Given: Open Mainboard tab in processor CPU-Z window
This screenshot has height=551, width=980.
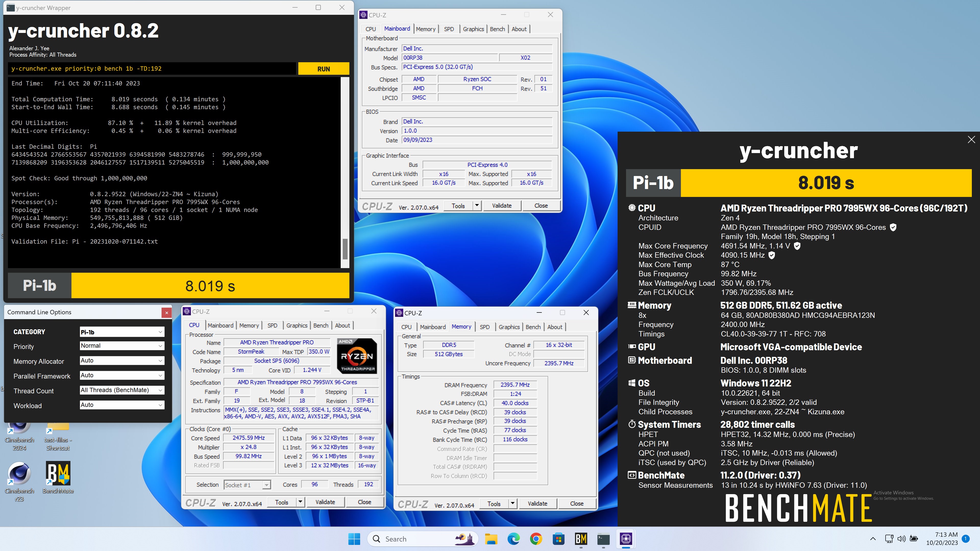Looking at the screenshot, I should (220, 325).
